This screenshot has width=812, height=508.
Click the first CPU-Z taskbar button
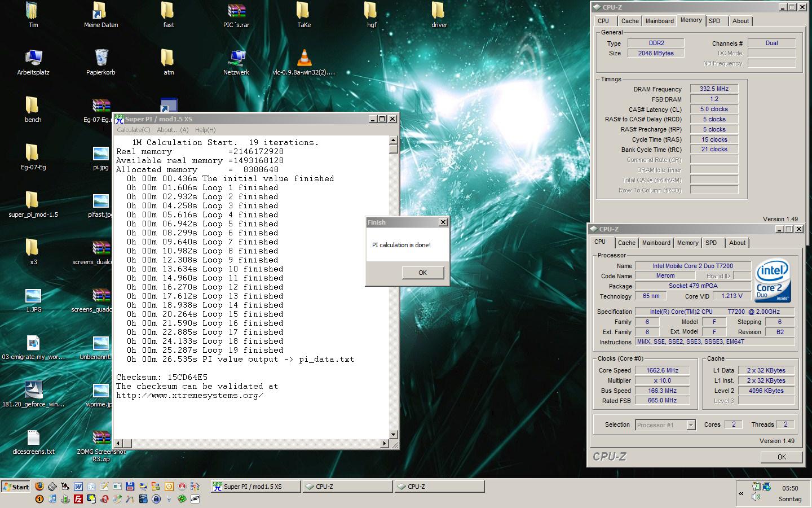347,487
